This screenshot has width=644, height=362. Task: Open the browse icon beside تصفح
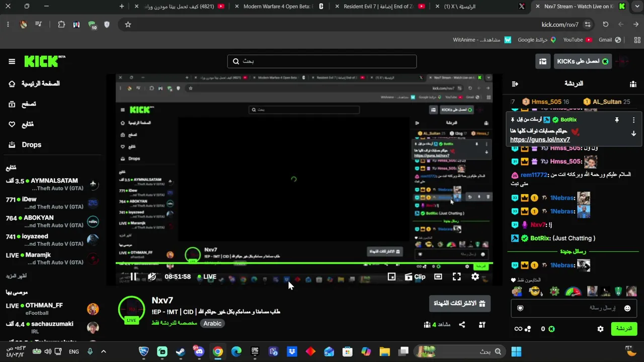[x=12, y=104]
